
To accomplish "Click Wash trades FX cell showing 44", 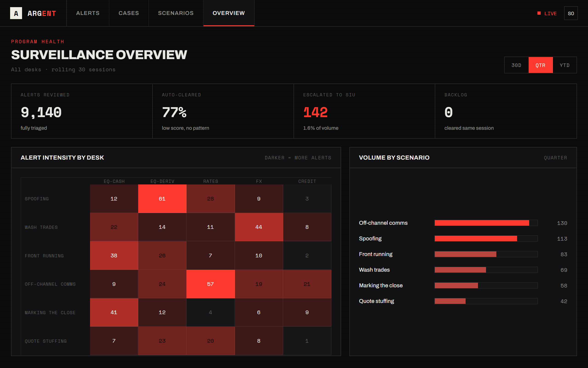I will click(259, 227).
